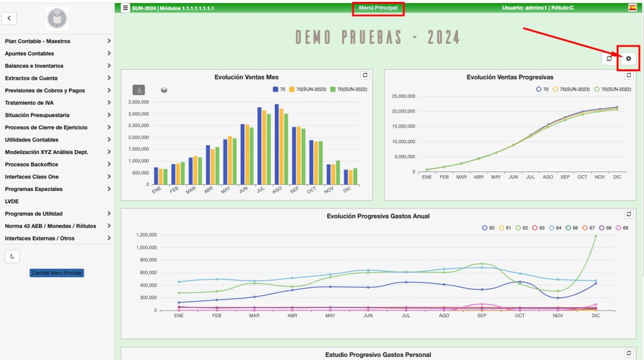Open the dashboard settings gear icon
The height and width of the screenshot is (360, 644).
[x=628, y=58]
